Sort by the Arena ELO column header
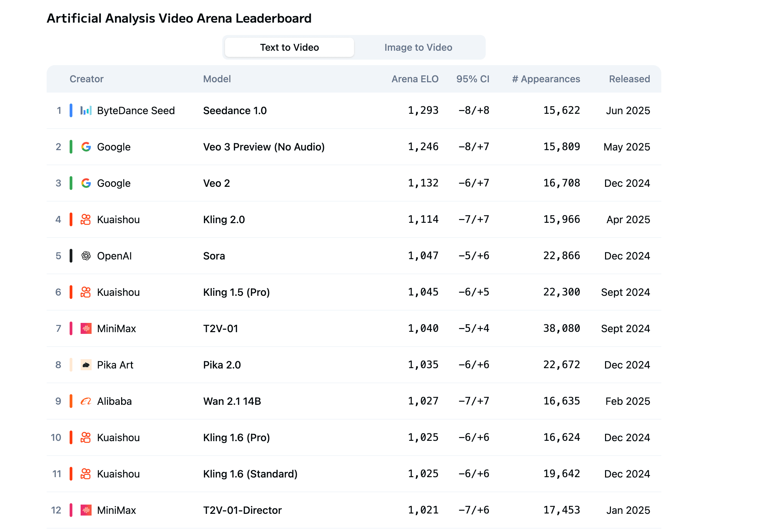Screen dimensions: 769x532 [x=415, y=79]
